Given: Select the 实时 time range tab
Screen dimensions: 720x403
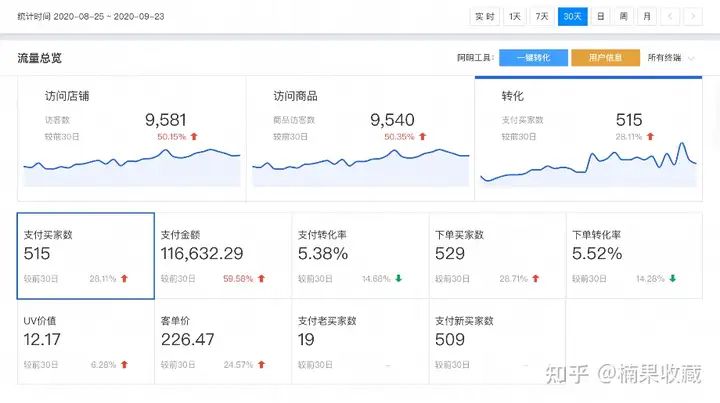Looking at the screenshot, I should tap(484, 17).
